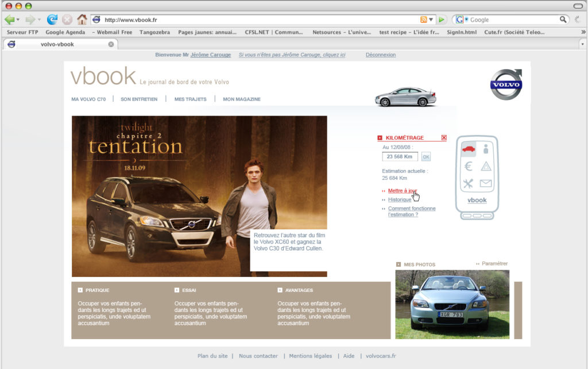Viewport: 588px width, 369px height.
Task: Confirm mileage with the OK button
Action: tap(426, 157)
